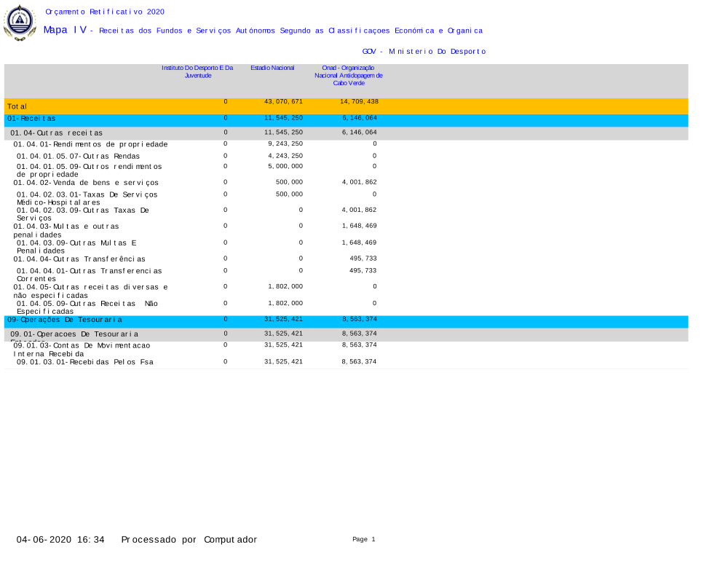Screen dimensions: 728x563
Task: Click the 'Page 1' footer label
Action: click(363, 540)
